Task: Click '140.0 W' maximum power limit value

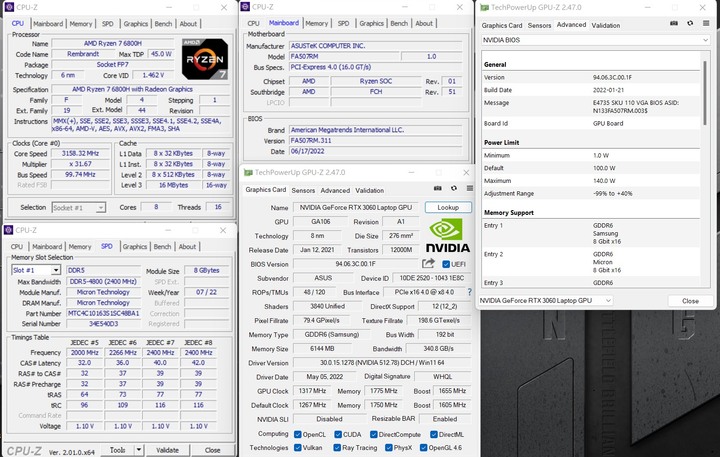Action: point(604,181)
